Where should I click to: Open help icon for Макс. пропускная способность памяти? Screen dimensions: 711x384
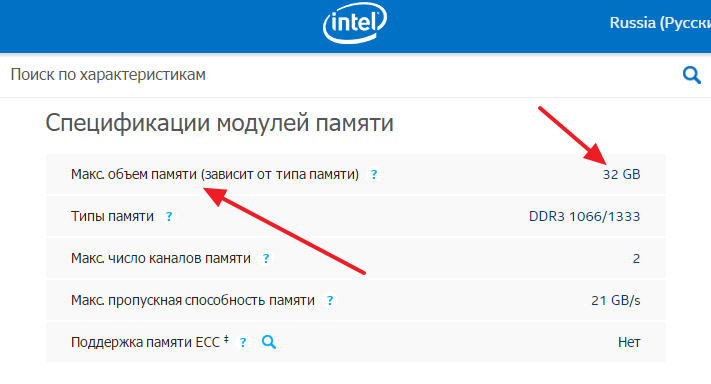click(x=330, y=300)
